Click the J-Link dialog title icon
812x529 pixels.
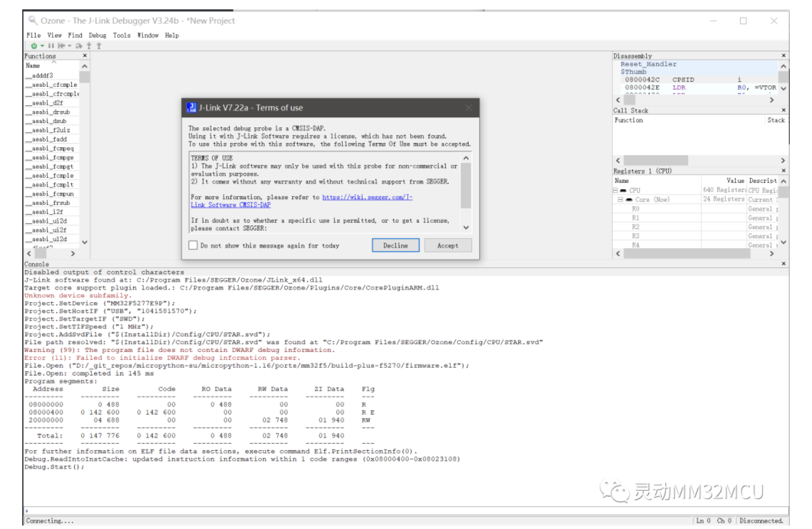pos(192,107)
